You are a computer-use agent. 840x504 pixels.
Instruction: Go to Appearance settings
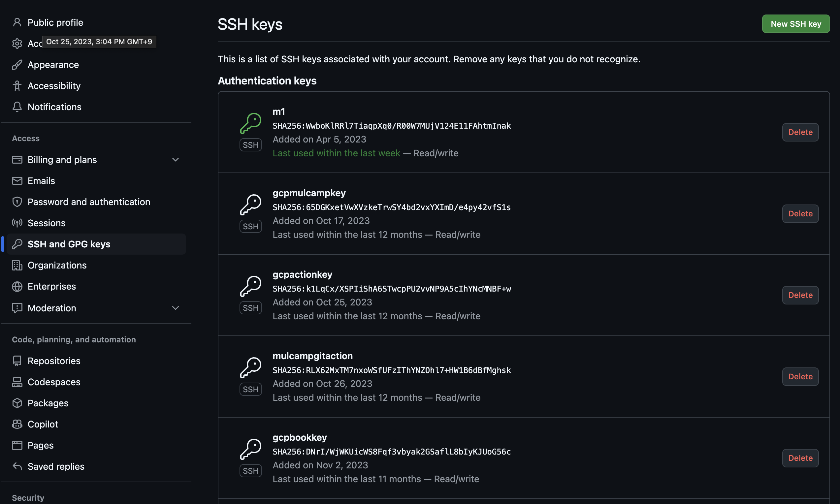point(96,65)
